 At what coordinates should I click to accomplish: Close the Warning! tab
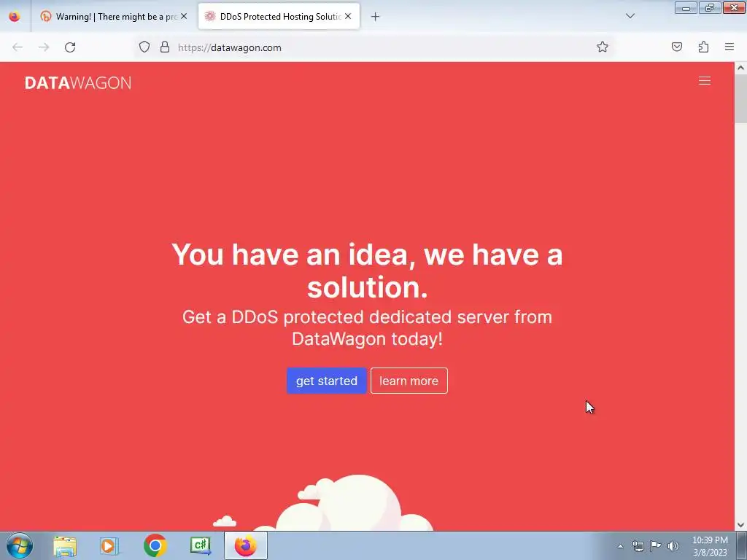click(184, 16)
